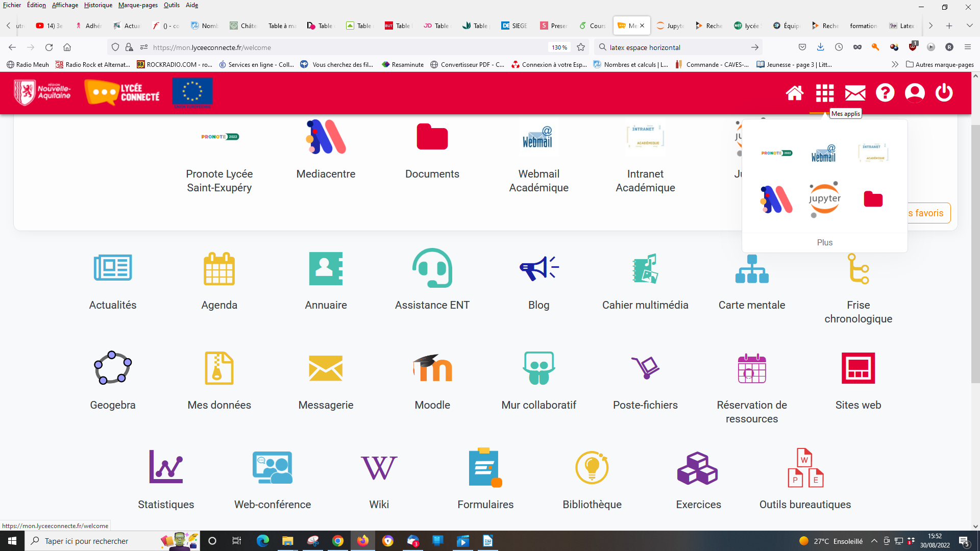The height and width of the screenshot is (551, 980).
Task: Open the Geogebra app
Action: [x=113, y=368]
